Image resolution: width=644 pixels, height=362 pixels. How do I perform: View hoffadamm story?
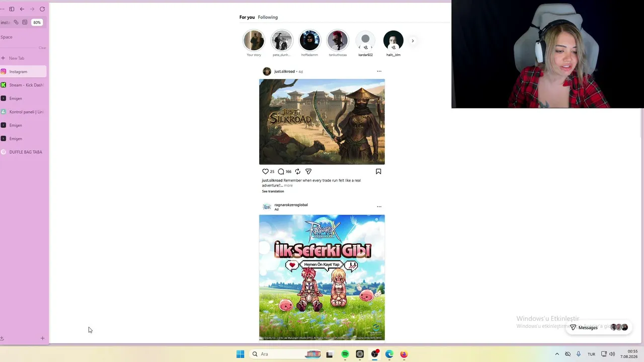pos(309,41)
